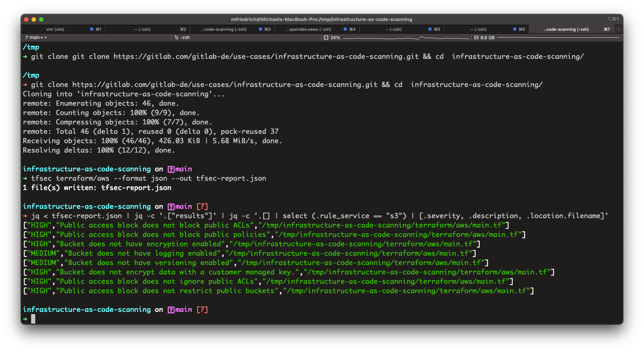
Task: Click the CPU usage icon in the status bar
Action: 326,37
